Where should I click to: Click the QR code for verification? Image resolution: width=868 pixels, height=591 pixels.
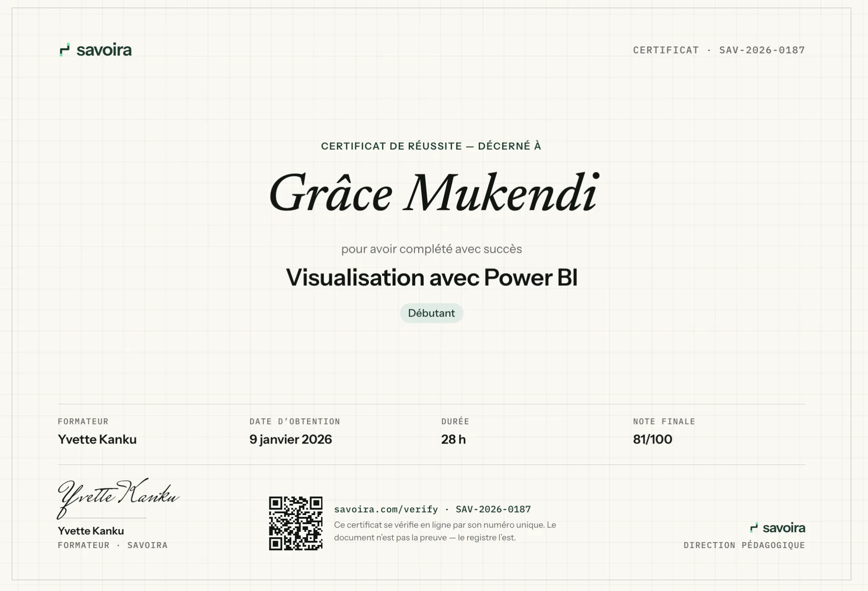pyautogui.click(x=296, y=523)
